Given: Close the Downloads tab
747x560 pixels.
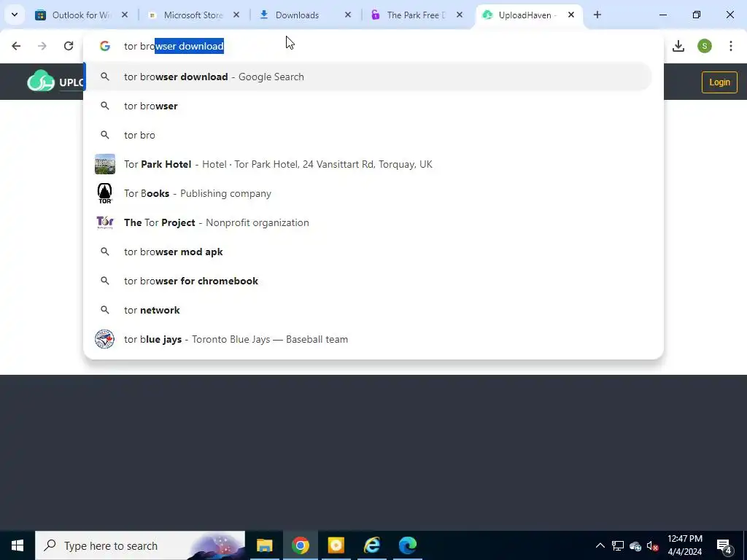Looking at the screenshot, I should point(348,15).
